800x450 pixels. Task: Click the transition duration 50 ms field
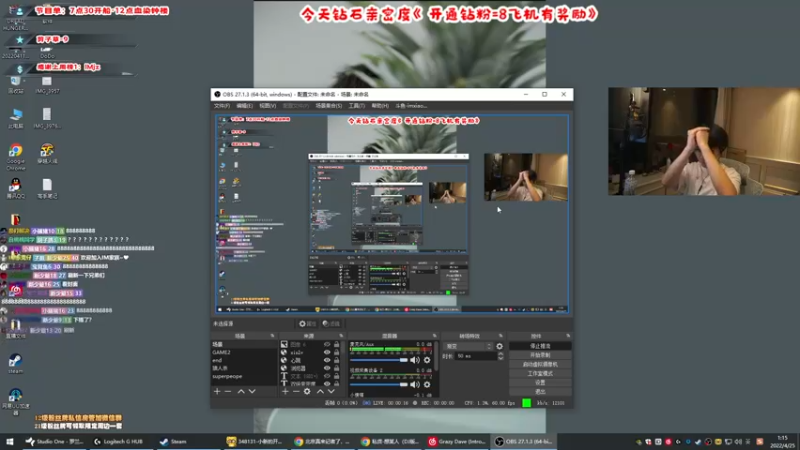(x=476, y=356)
